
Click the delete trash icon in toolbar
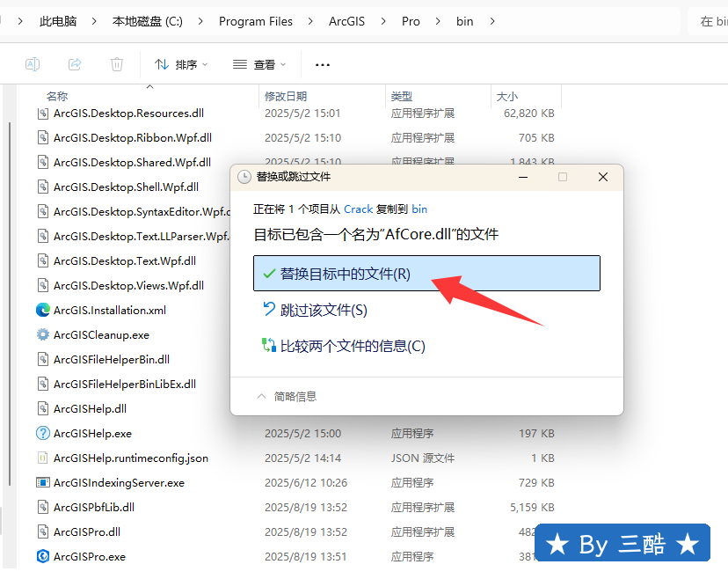click(x=117, y=64)
